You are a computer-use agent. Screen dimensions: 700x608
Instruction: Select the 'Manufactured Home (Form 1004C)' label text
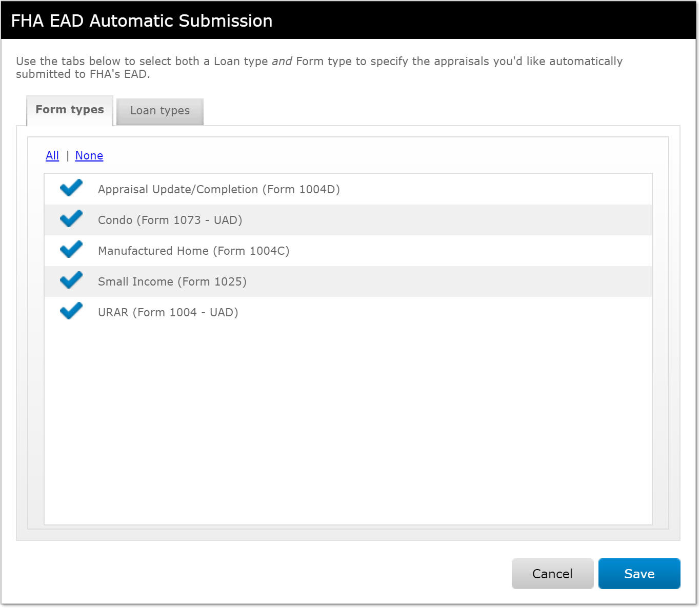pos(194,251)
